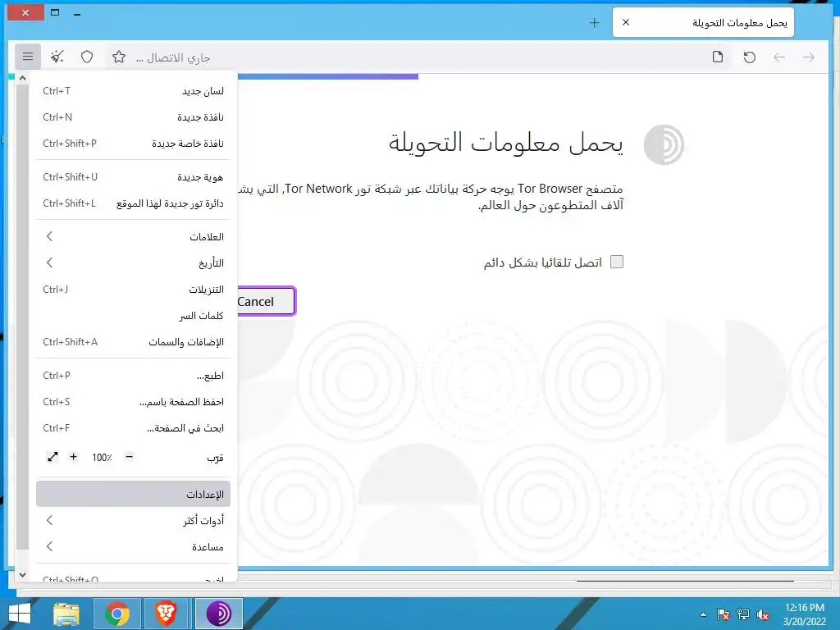Open network status tray icon
Viewport: 840px width, 630px height.
click(x=743, y=614)
